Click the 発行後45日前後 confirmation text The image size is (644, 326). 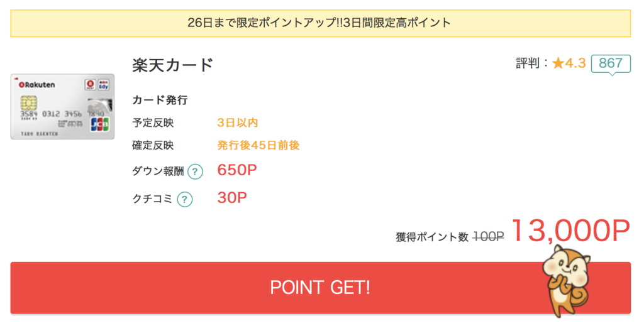[258, 145]
